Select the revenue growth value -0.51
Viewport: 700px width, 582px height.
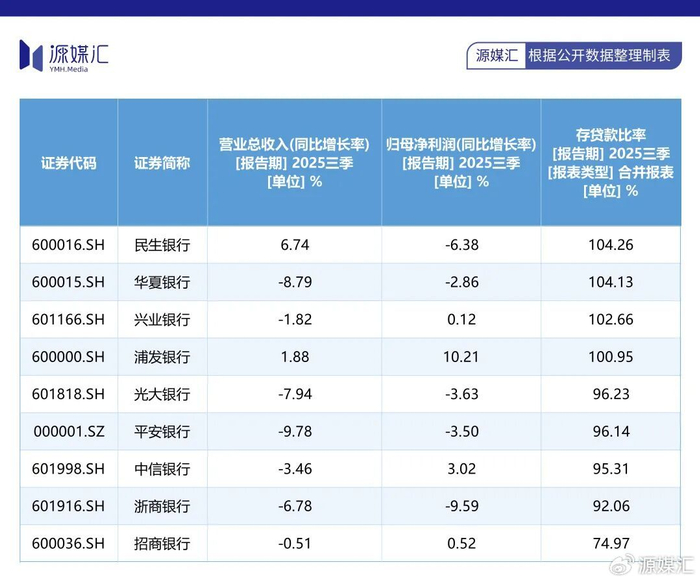pyautogui.click(x=295, y=544)
